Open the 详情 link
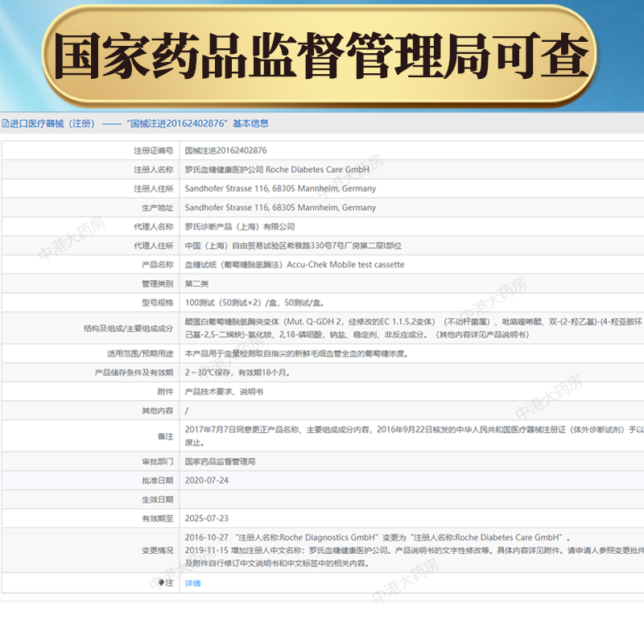Viewport: 644px width, 644px height. [192, 583]
